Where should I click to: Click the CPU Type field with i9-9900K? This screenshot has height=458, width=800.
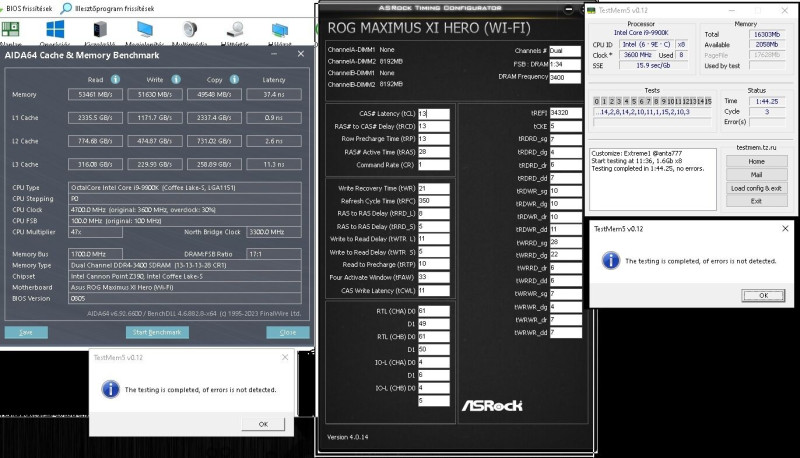(x=185, y=188)
